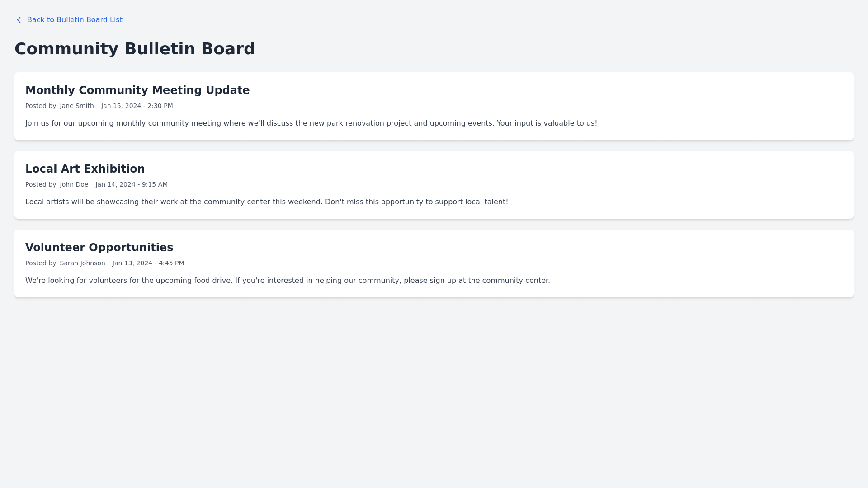The image size is (868, 488).
Task: Click "Posted by:" label in the volunteer post
Action: pyautogui.click(x=42, y=263)
